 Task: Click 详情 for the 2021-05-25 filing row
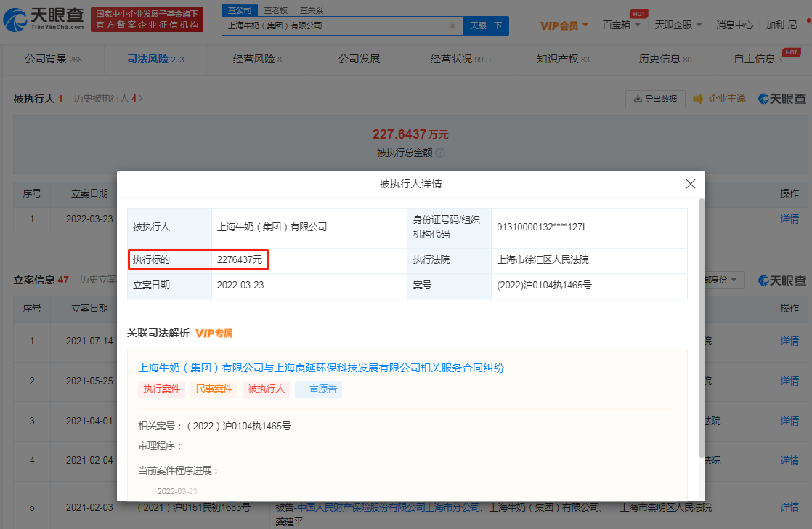tap(789, 381)
